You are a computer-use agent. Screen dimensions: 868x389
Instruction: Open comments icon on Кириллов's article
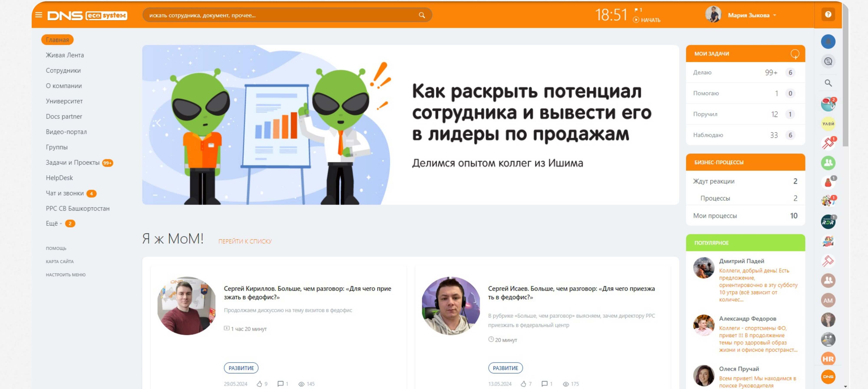click(280, 384)
